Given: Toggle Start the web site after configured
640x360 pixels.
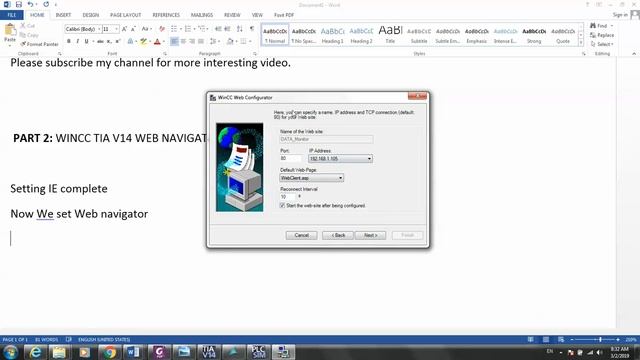Looking at the screenshot, I should [282, 206].
